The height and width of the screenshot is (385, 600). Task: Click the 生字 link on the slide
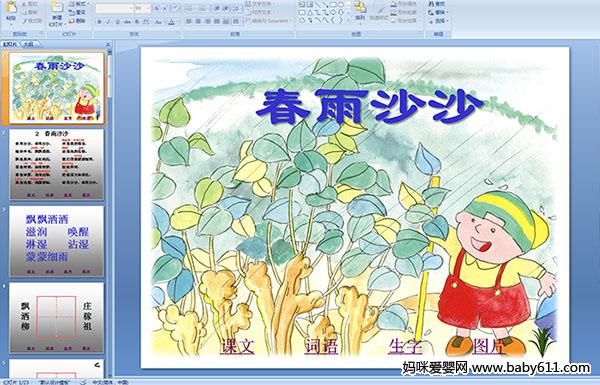coord(405,347)
